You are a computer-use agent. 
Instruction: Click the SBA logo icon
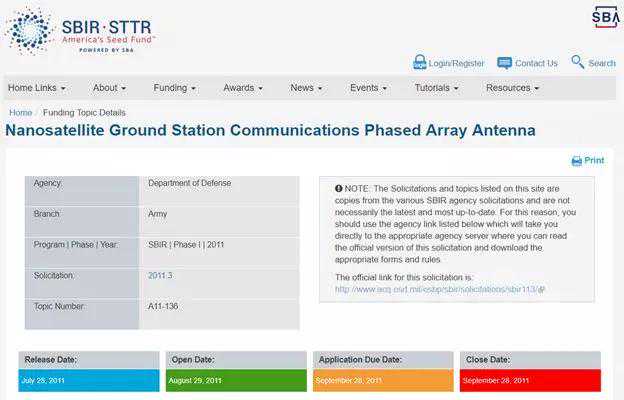(605, 17)
